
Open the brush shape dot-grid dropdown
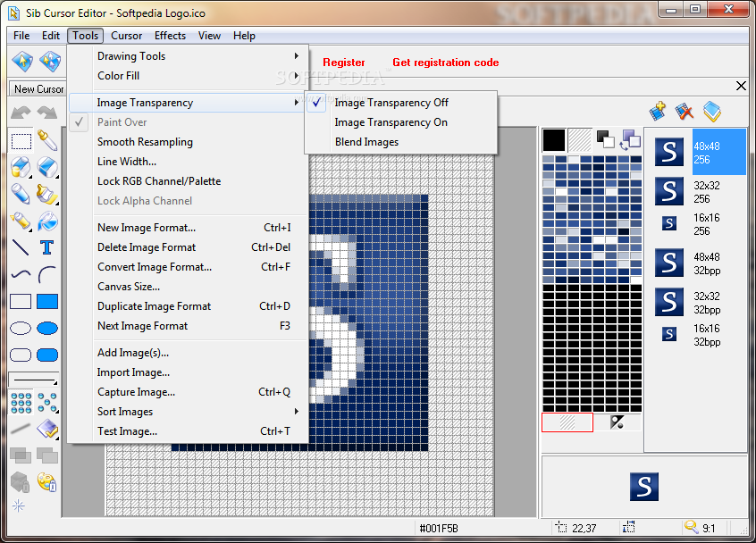[x=21, y=403]
